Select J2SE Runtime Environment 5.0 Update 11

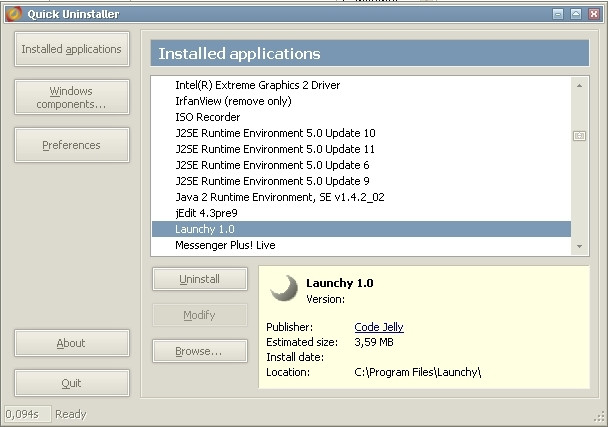click(x=361, y=149)
